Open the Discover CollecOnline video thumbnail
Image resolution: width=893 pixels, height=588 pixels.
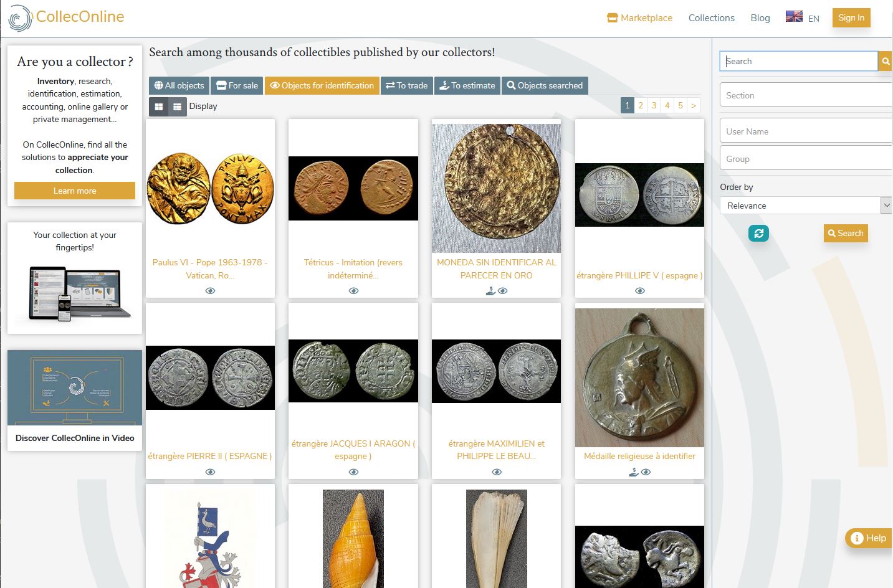click(75, 387)
